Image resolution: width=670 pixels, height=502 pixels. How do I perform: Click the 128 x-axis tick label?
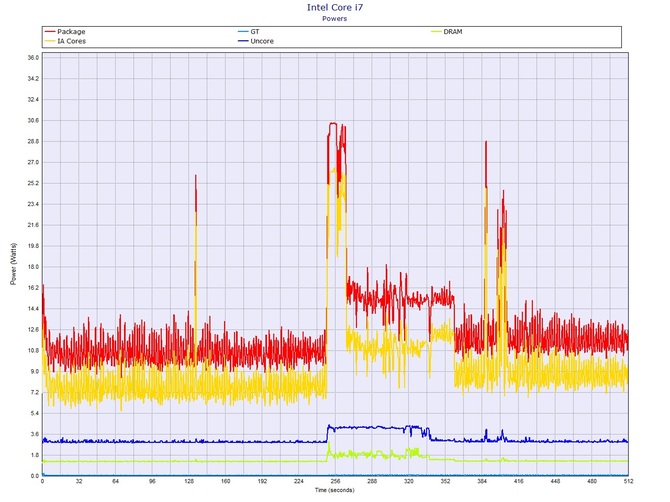pos(189,481)
